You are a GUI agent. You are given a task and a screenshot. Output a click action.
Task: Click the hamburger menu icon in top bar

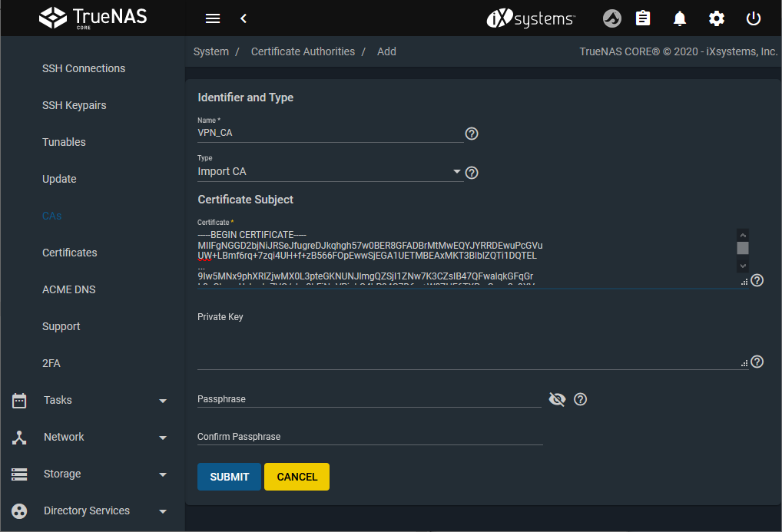pos(213,18)
